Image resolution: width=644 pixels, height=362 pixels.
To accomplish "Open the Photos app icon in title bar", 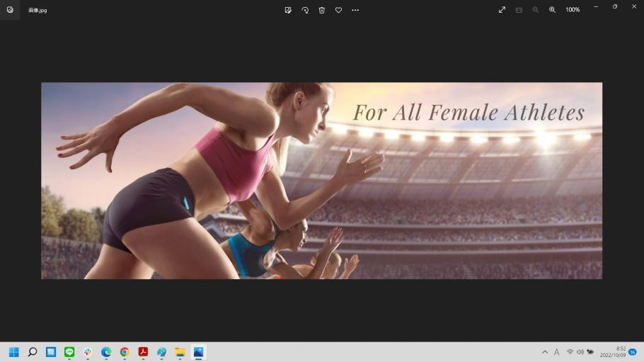I will click(x=10, y=10).
